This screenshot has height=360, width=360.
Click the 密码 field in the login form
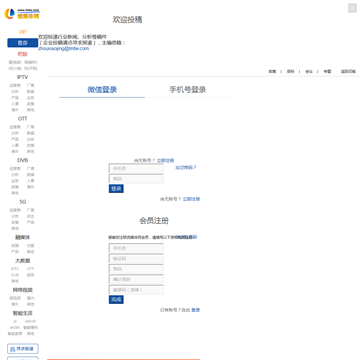tap(136, 179)
